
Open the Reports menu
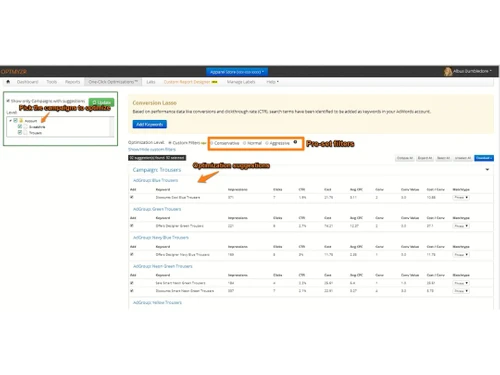72,82
